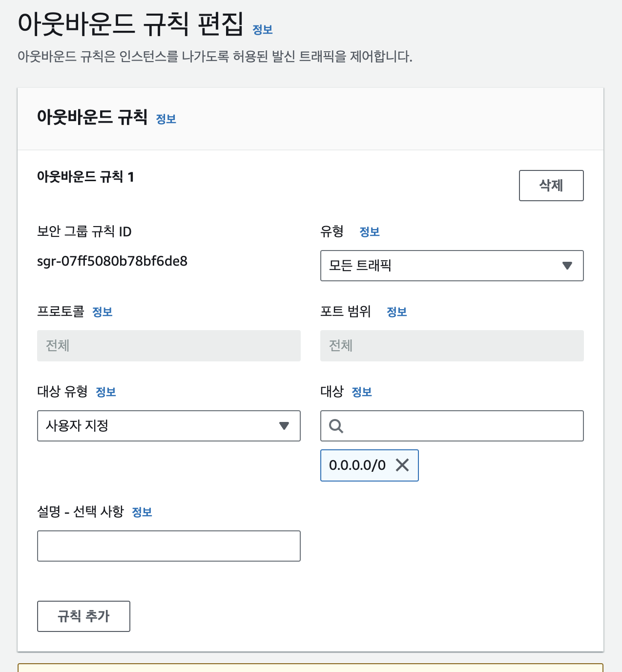Click 정보 link next to 대상 유형
Image resolution: width=622 pixels, height=672 pixels.
(106, 392)
